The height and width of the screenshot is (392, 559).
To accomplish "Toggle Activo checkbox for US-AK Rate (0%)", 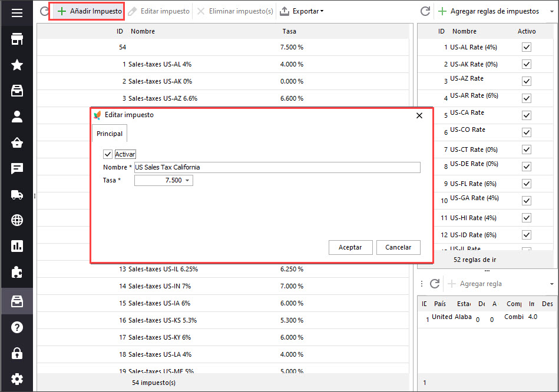I will (527, 64).
